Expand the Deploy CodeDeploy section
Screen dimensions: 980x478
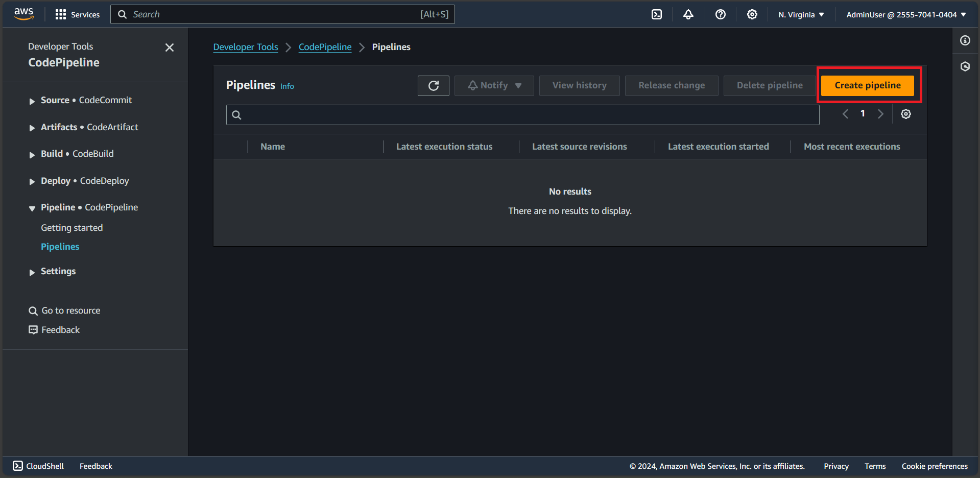[x=32, y=181]
